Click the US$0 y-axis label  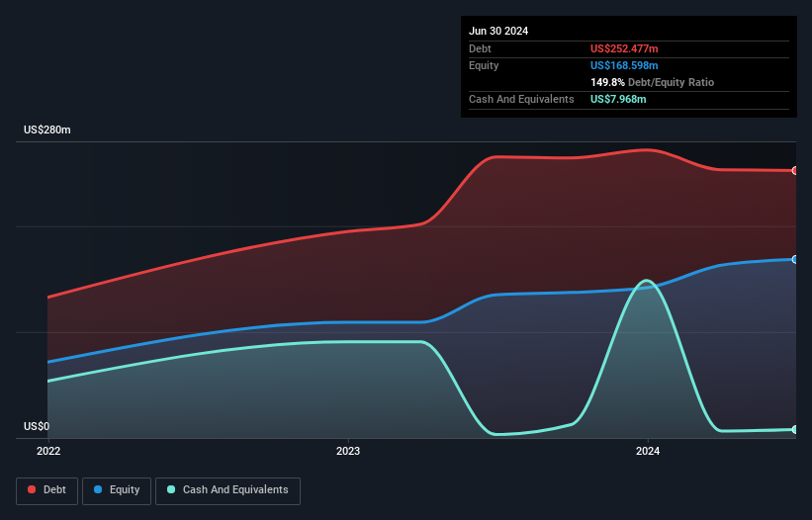click(37, 426)
